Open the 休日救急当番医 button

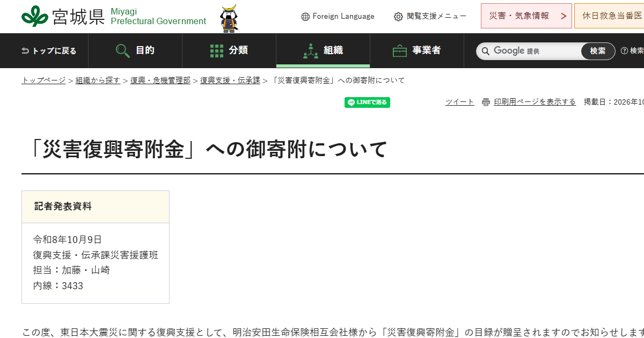coord(610,16)
